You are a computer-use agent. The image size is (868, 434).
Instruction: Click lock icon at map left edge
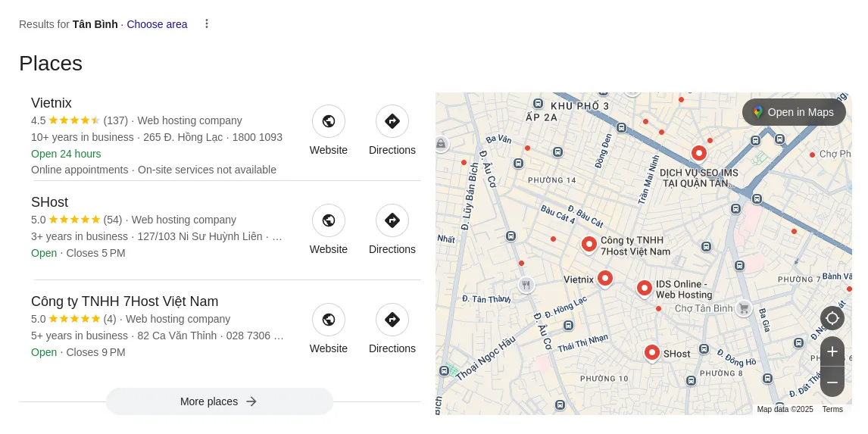[442, 144]
